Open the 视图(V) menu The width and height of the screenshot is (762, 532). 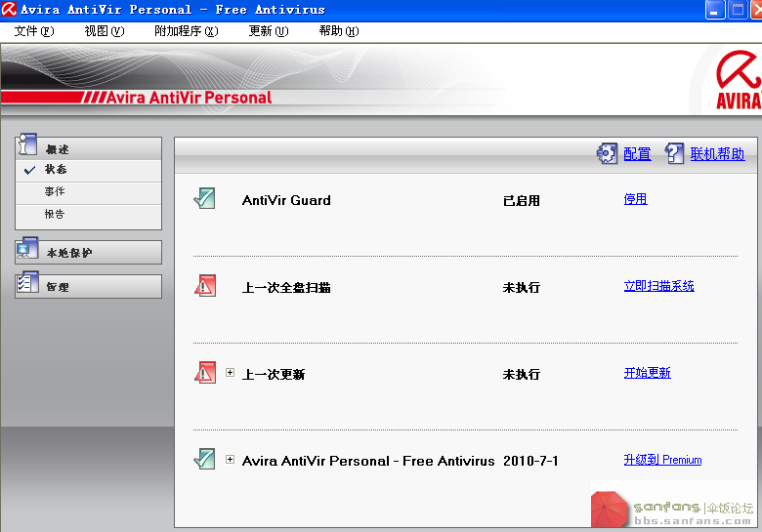[x=104, y=31]
